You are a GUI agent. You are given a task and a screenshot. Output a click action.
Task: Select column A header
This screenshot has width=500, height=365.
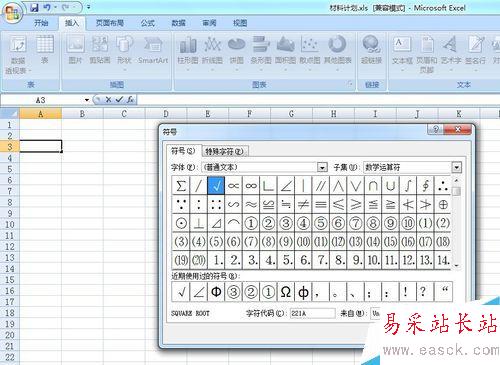click(40, 114)
